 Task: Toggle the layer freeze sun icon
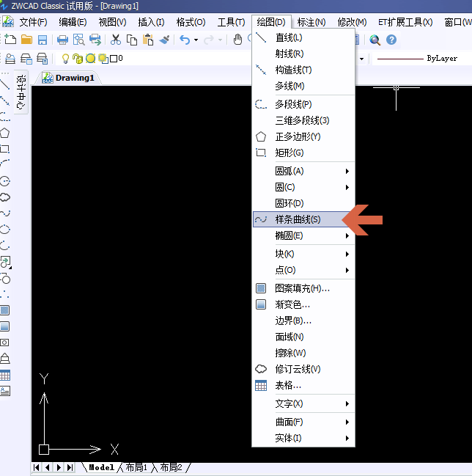[90, 58]
